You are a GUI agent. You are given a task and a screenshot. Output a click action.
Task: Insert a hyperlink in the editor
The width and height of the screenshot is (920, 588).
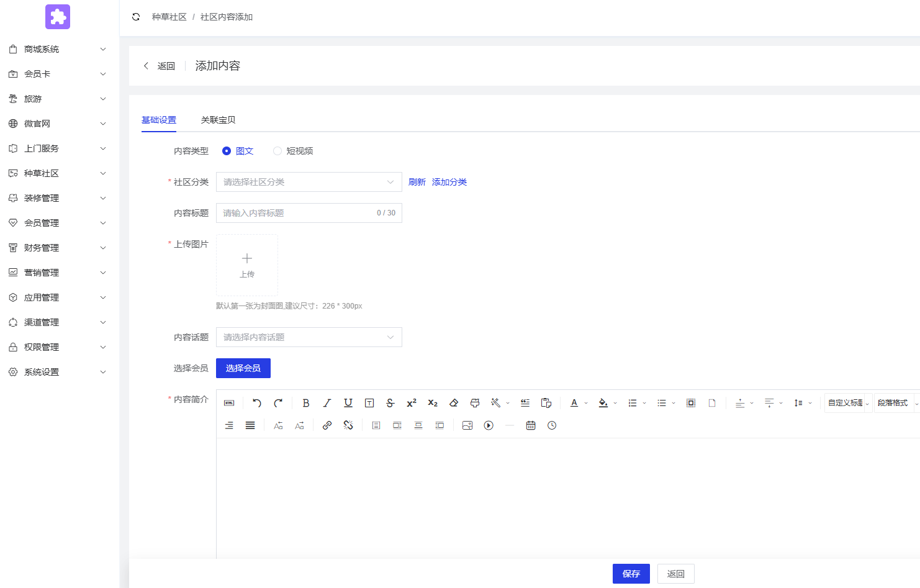click(x=327, y=425)
